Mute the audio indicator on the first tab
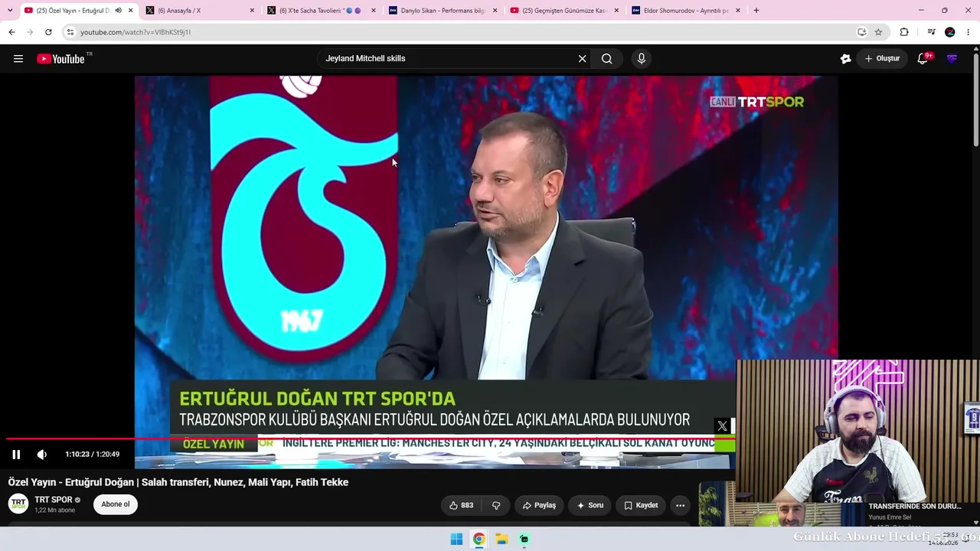Screen dimensions: 980x551 point(118,11)
